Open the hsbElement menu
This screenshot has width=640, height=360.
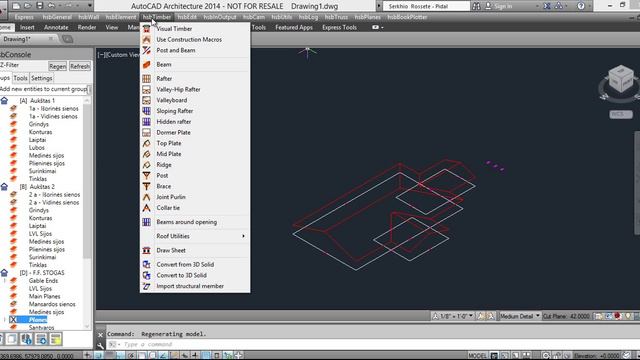[121, 17]
